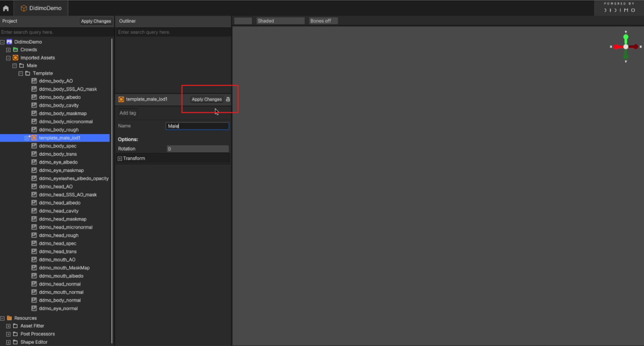Click Apply Changes in the Project panel header
644x346 pixels.
pos(96,21)
